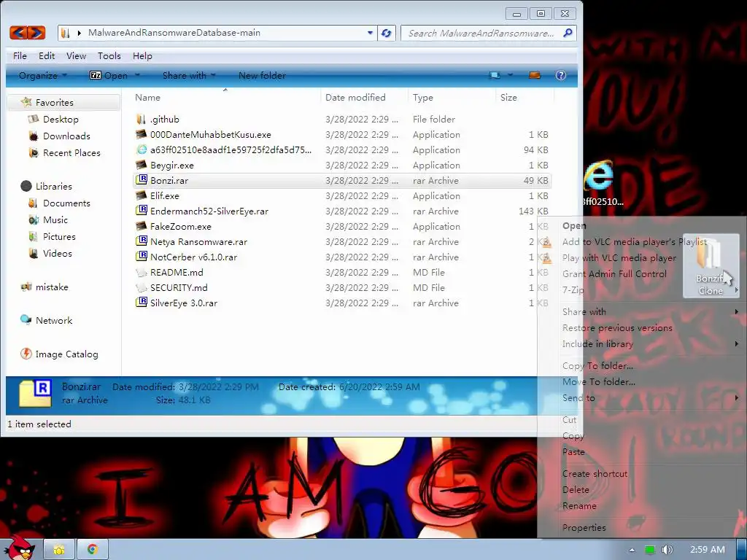Open the File menu
The height and width of the screenshot is (560, 747).
point(20,55)
